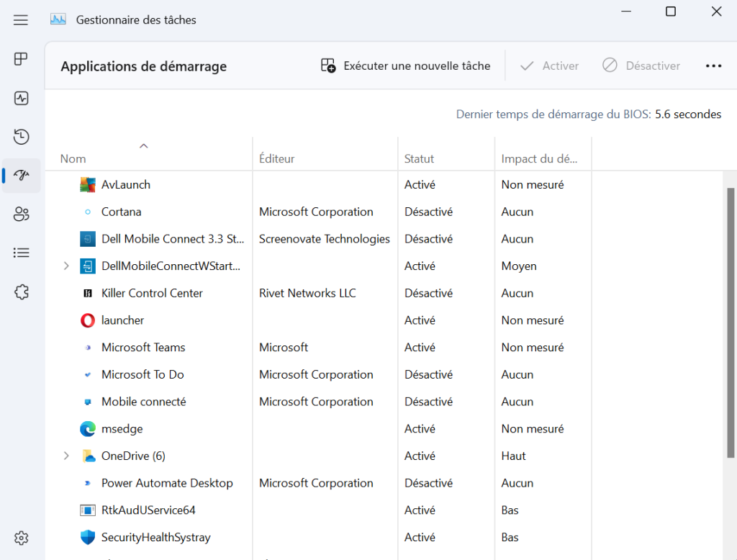The height and width of the screenshot is (560, 737).
Task: Click Désactivé status in Microsoft To Do row
Action: click(429, 375)
